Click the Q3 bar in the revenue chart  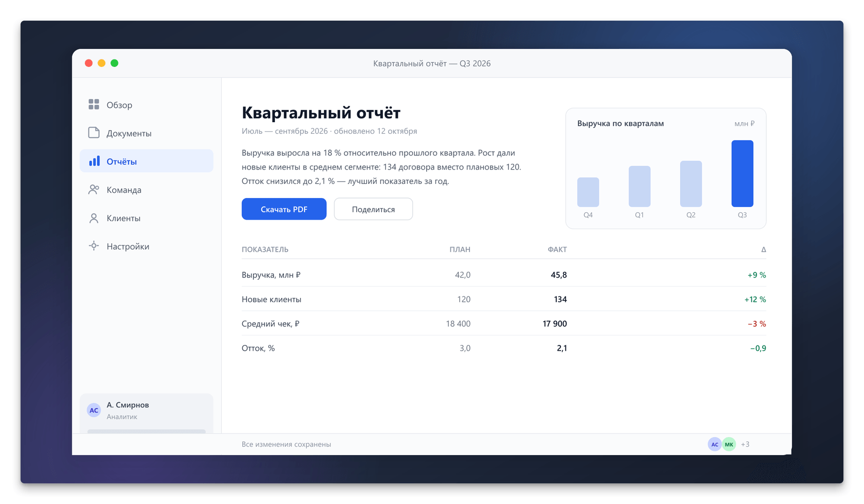click(742, 173)
